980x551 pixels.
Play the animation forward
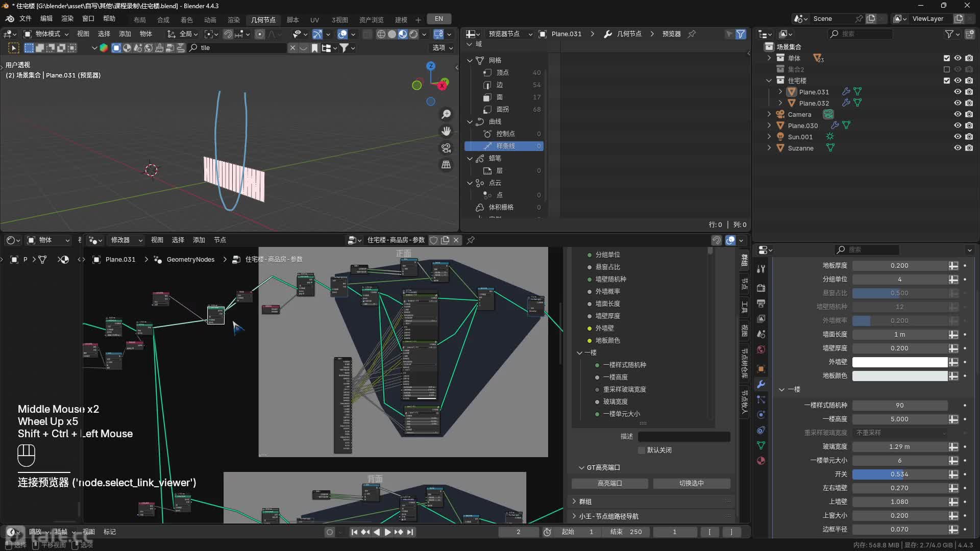pos(387,532)
